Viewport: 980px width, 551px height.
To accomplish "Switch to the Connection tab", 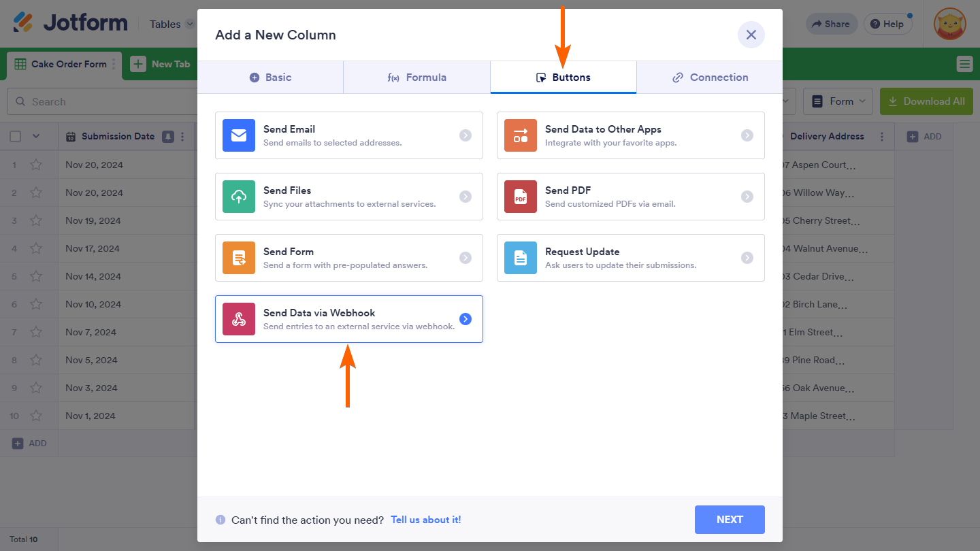I will (710, 78).
